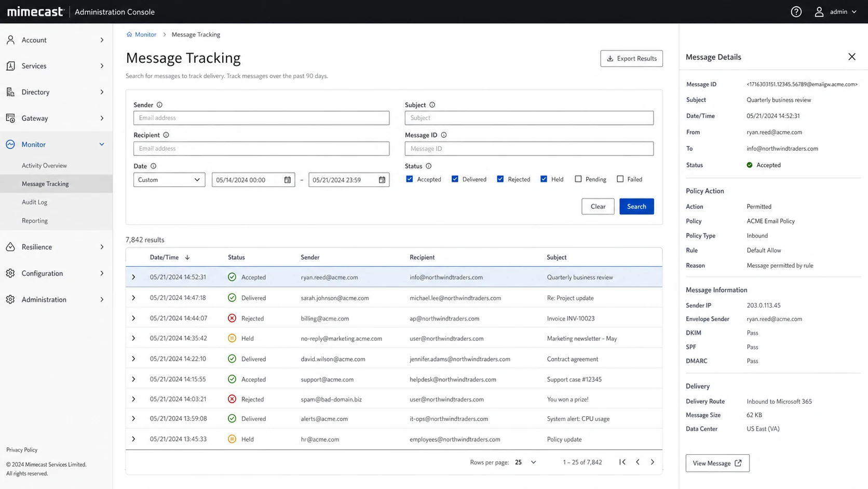Expand the sarah.johnson@acme.com message row
The height and width of the screenshot is (489, 868).
click(133, 298)
